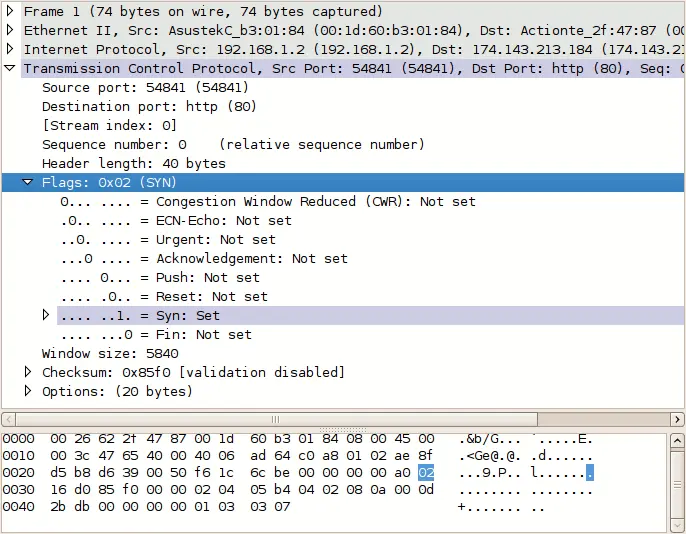Click the horizontal scrollbar left arrow
The width and height of the screenshot is (686, 534).
pyautogui.click(x=9, y=419)
